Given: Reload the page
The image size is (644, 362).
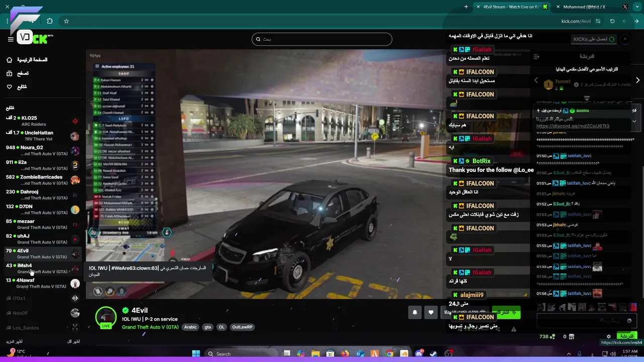Looking at the screenshot, I should tap(612, 21).
